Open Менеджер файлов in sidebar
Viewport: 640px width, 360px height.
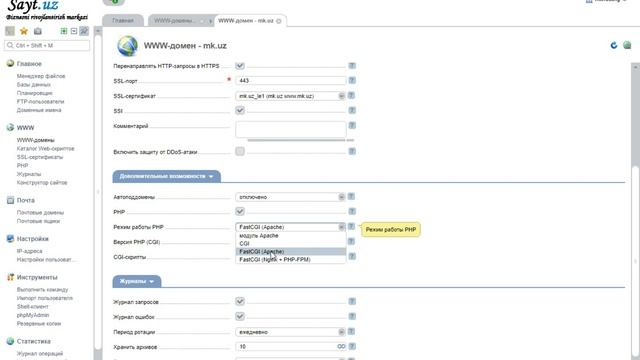pos(41,76)
